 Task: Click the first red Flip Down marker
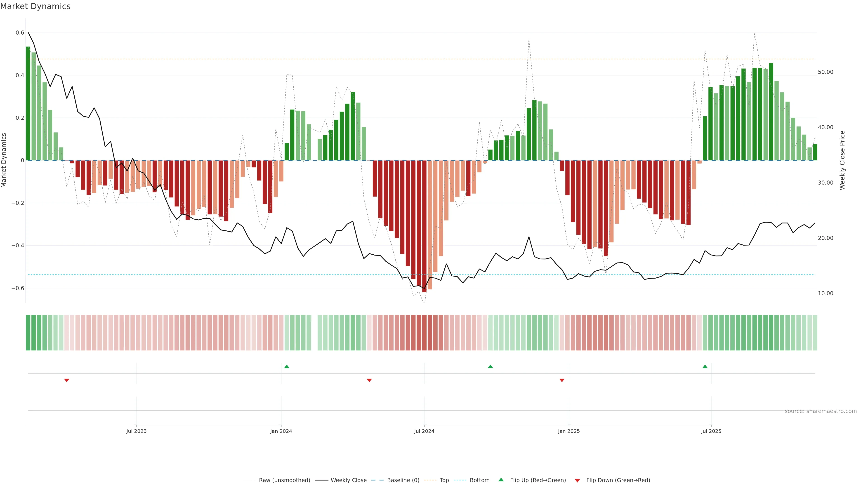pyautogui.click(x=67, y=380)
